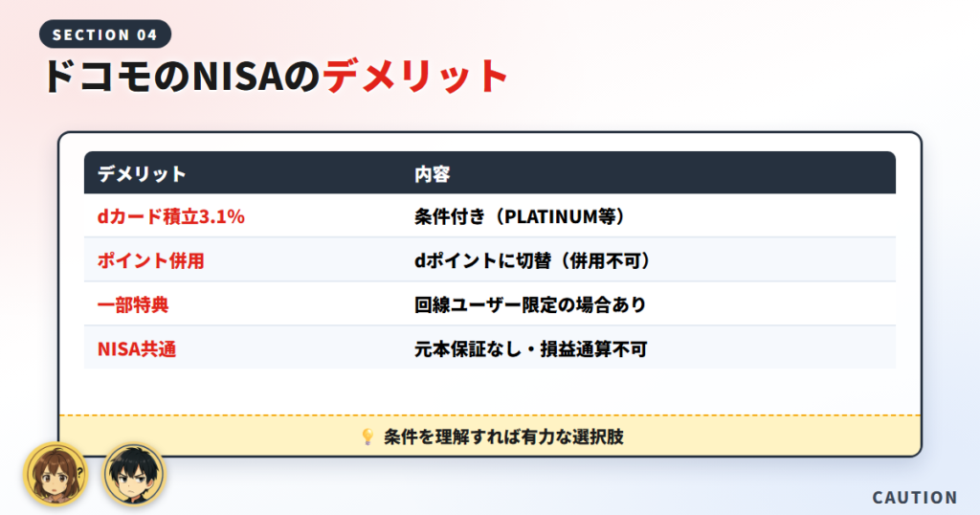Viewport: 980px width, 515px height.
Task: Select the 内容 column header
Action: (432, 174)
